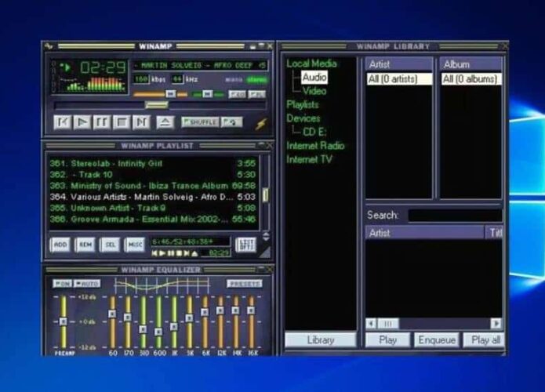The image size is (545, 392).
Task: Select playlist entry 362 Track 10
Action: point(153,175)
